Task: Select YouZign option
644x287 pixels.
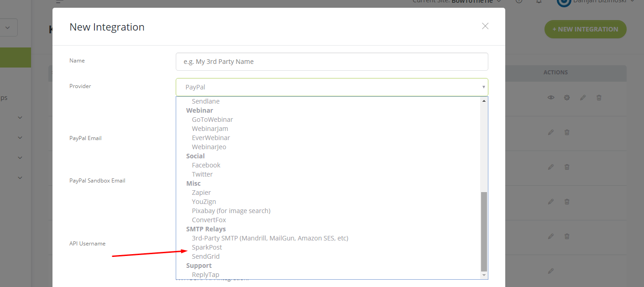Action: [204, 202]
